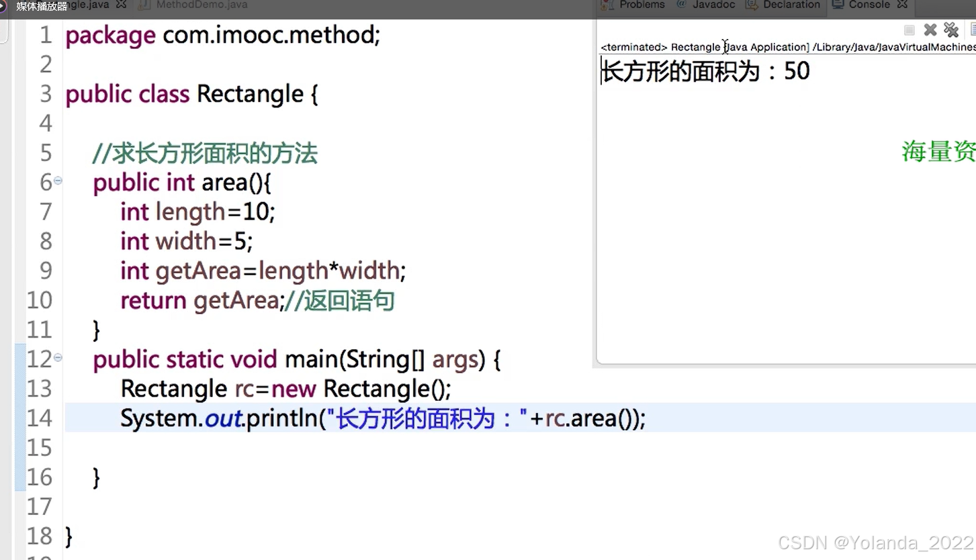Click the getArea=length*width statement
Image resolution: width=976 pixels, height=560 pixels.
click(263, 271)
